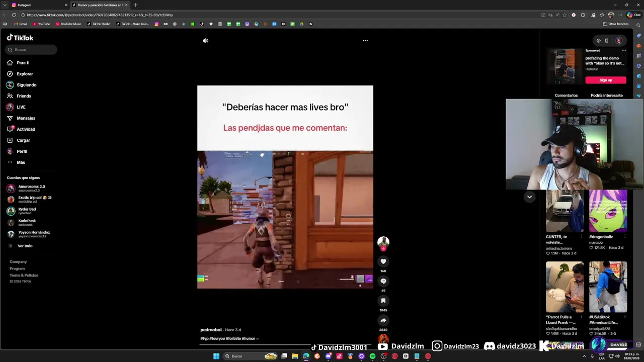
Task: Open the video's three-dot options menu
Action: (365, 41)
